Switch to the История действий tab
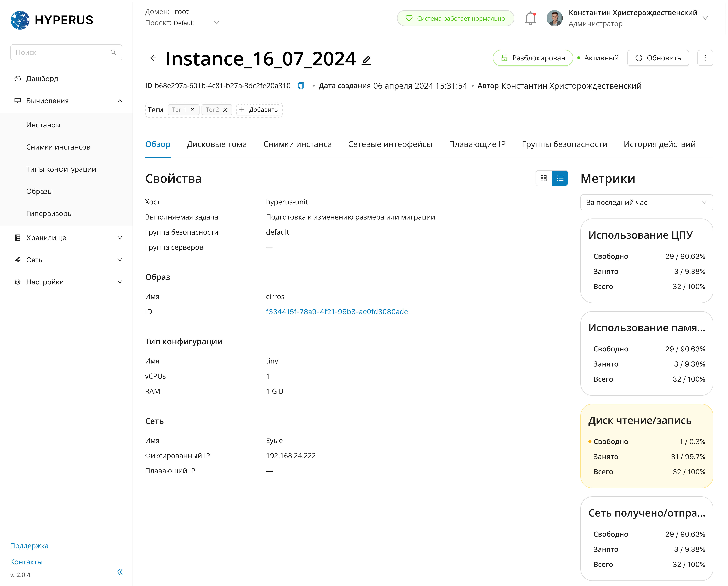The image size is (728, 586). coord(659,144)
